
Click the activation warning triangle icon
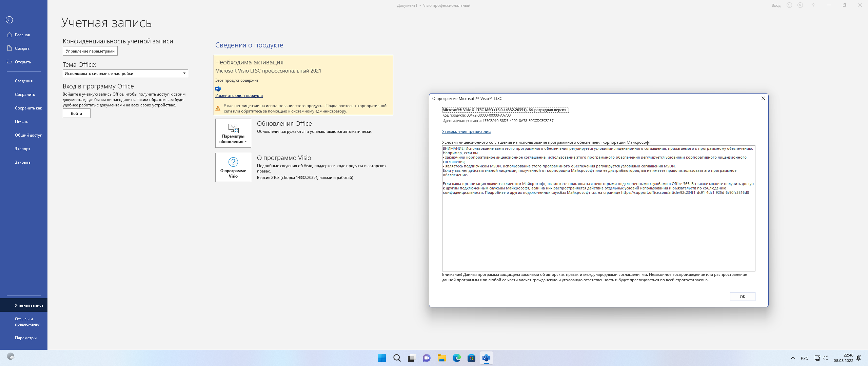coord(218,108)
